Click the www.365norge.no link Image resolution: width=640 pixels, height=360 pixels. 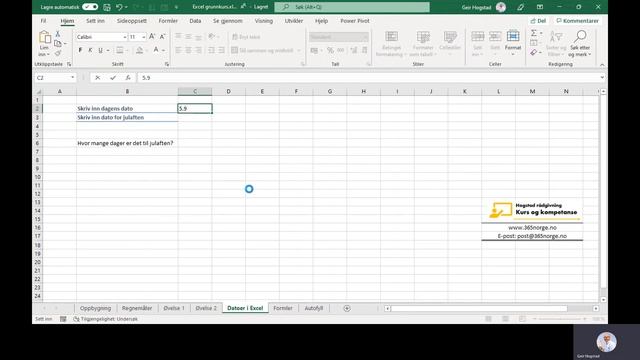pyautogui.click(x=532, y=228)
